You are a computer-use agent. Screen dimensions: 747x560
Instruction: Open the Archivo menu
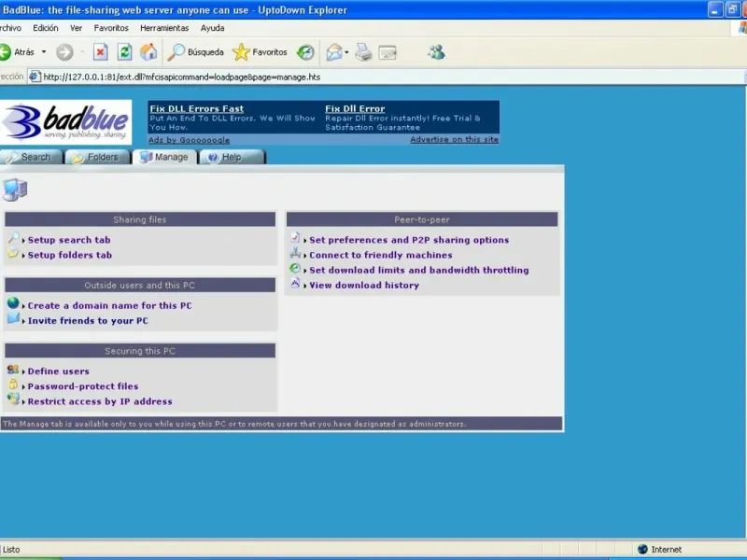(x=10, y=28)
